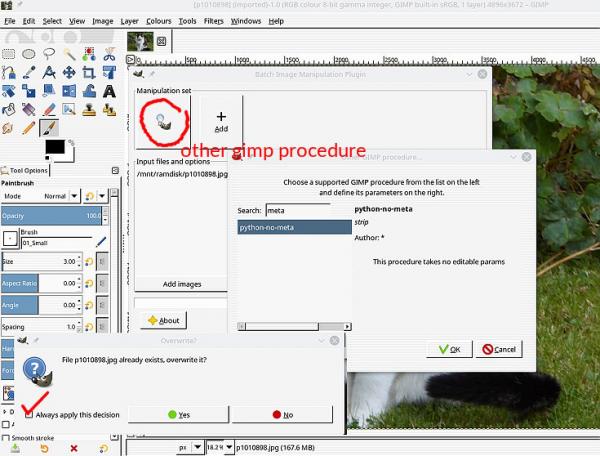The height and width of the screenshot is (456, 600).
Task: Choose the Scissors Select tool
Action: (109, 54)
